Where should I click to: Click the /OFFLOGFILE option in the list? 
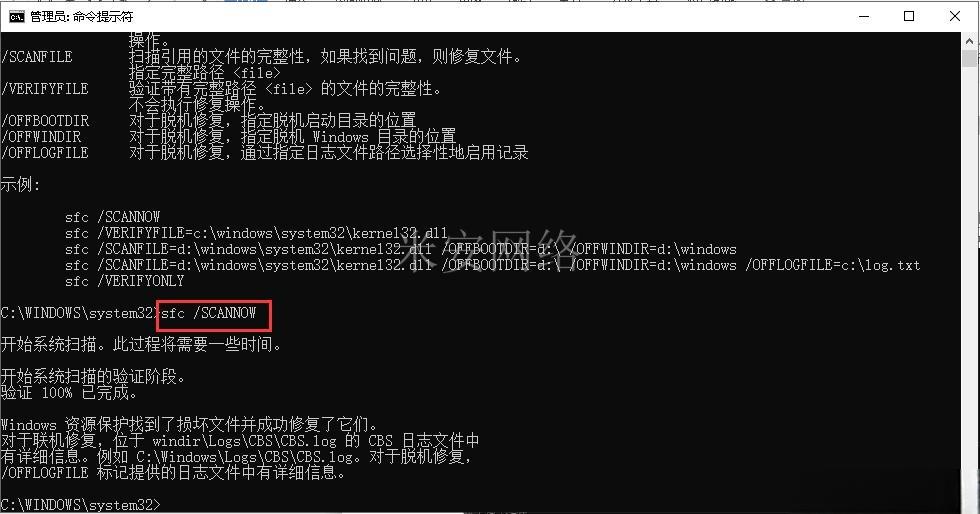(x=45, y=153)
